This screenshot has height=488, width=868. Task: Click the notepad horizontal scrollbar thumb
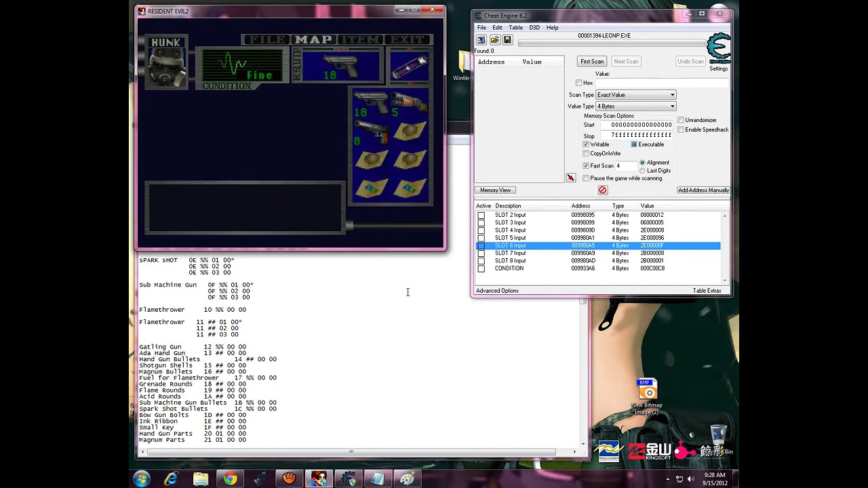[x=351, y=452]
